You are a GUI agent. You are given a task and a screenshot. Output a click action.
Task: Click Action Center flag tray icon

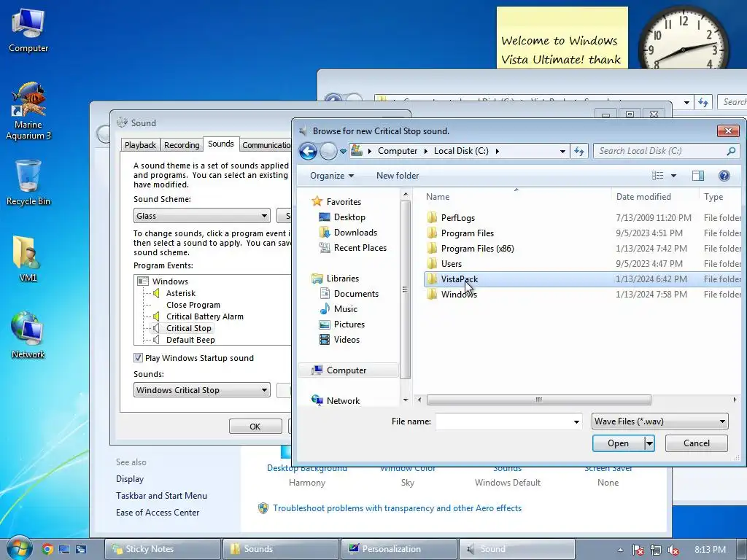(638, 550)
